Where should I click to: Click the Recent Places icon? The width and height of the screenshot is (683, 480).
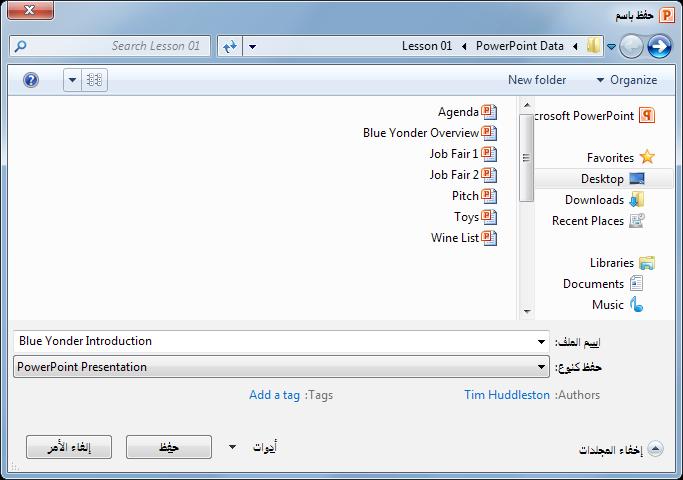(x=637, y=220)
